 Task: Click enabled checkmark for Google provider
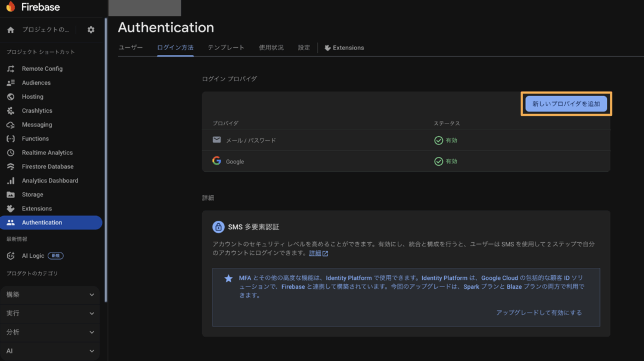(438, 161)
